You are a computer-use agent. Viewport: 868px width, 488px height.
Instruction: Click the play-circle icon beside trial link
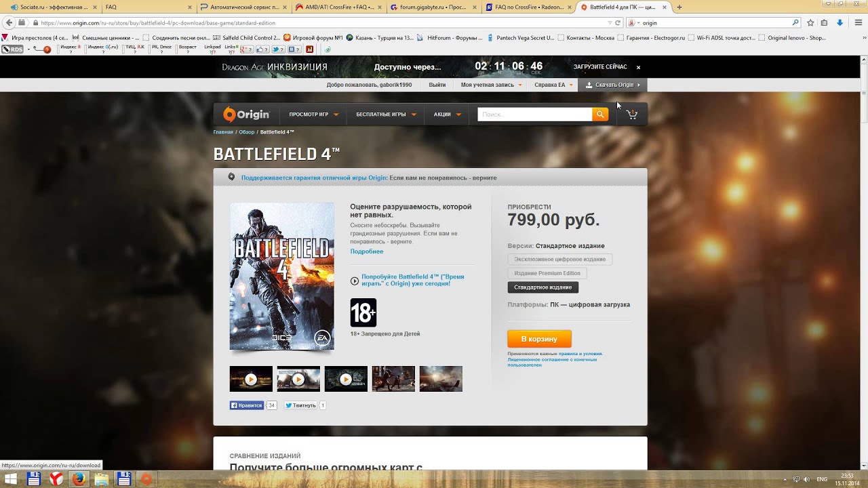(x=354, y=281)
